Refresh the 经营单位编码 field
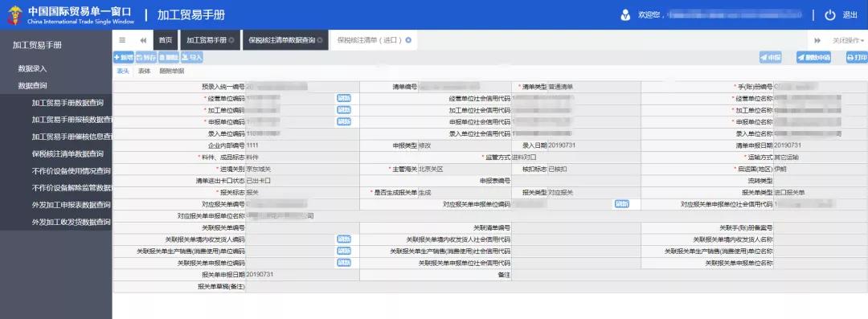Viewport: 868px width, 319px height. [344, 98]
